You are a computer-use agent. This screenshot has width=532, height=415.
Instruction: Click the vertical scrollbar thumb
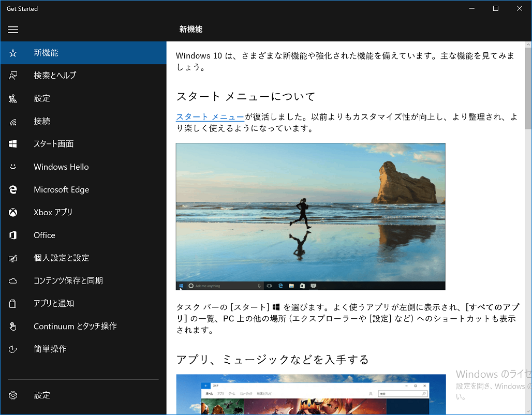(528, 88)
